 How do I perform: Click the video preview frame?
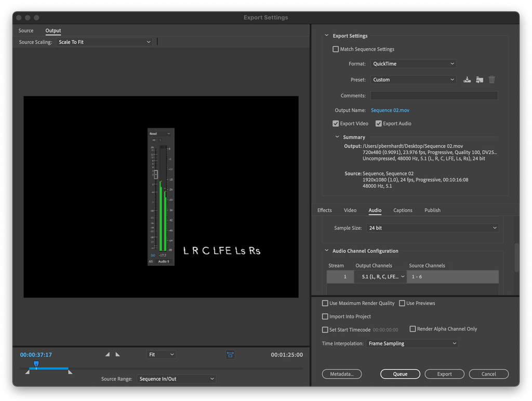point(161,197)
